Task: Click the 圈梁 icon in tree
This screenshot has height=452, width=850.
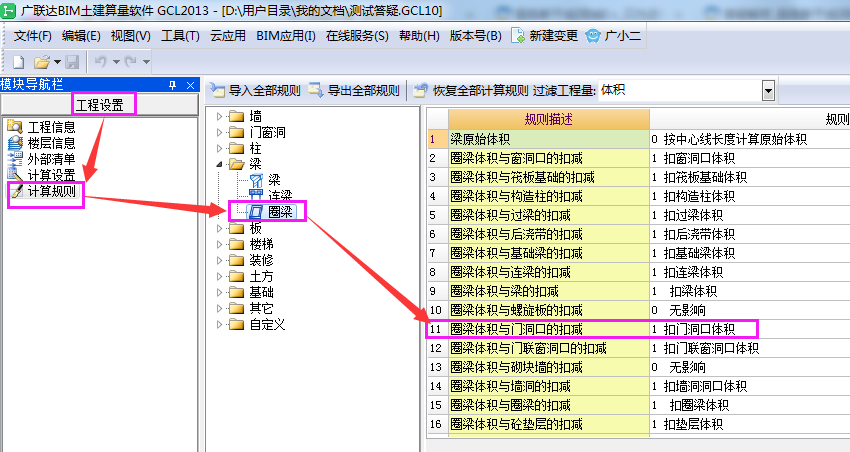Action: pos(256,212)
